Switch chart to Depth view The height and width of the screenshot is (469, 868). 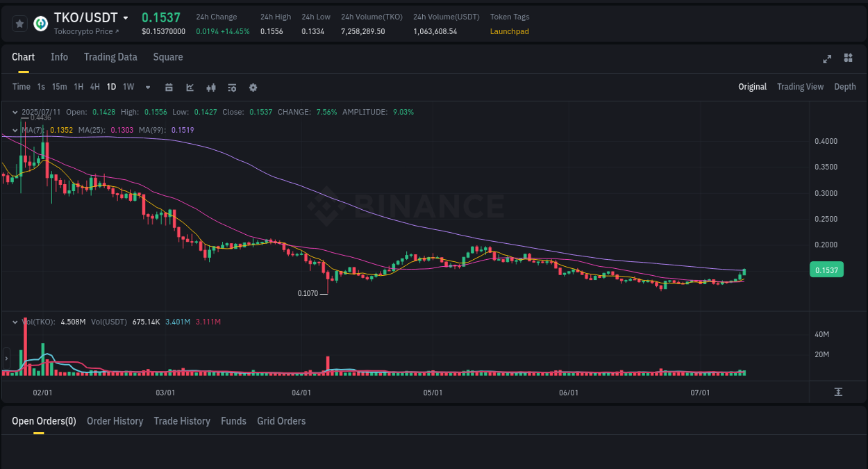coord(845,87)
